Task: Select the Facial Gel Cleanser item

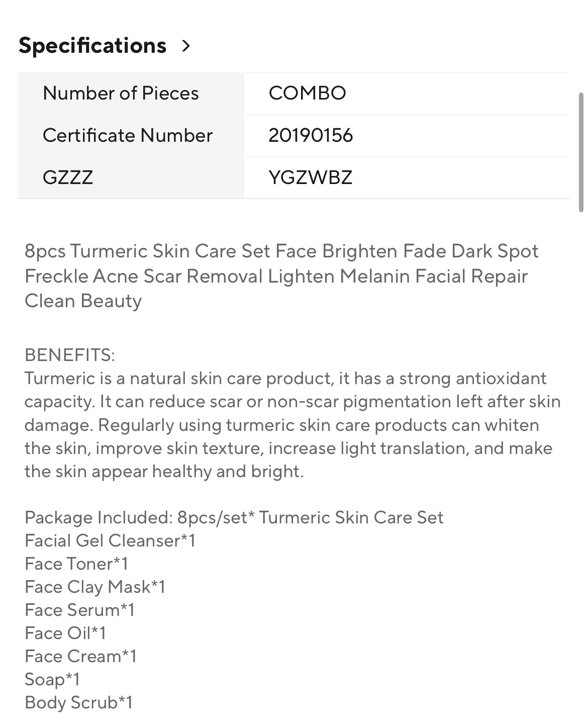Action: click(110, 541)
